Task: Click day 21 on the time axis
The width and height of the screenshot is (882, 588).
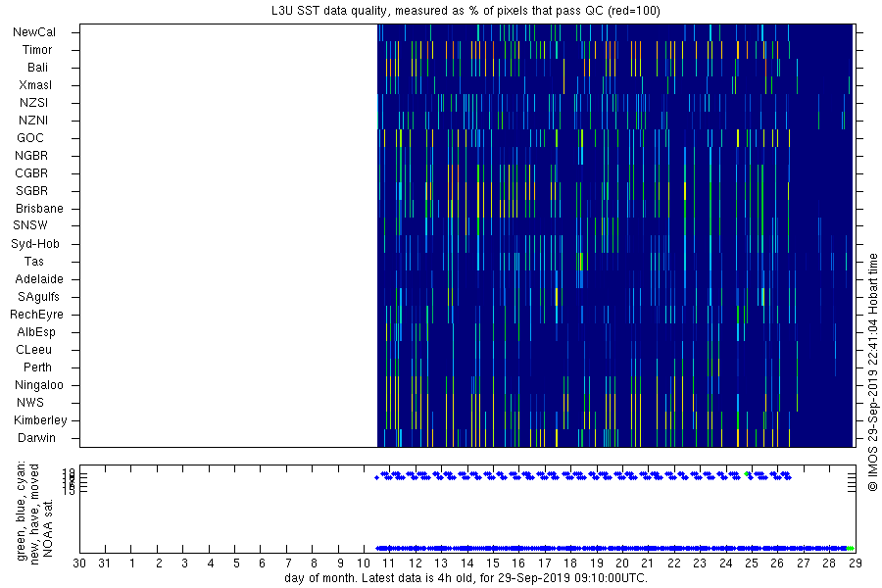Action: 648,563
